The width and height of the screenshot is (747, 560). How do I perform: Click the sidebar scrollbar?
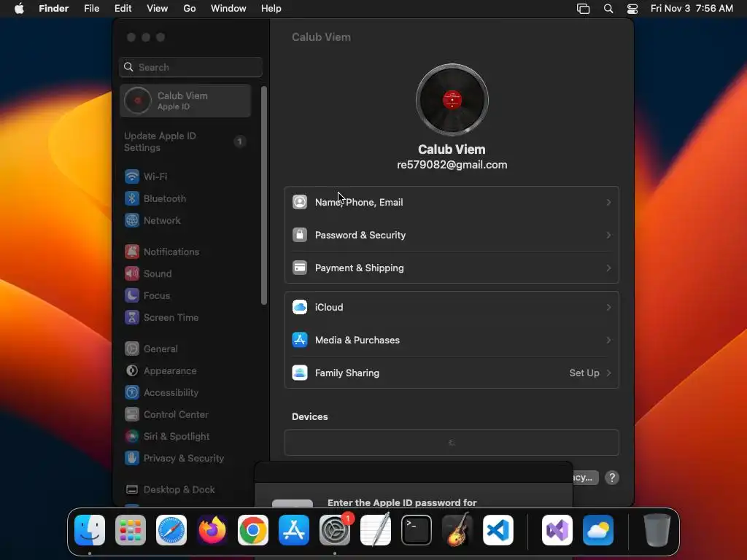pyautogui.click(x=264, y=195)
